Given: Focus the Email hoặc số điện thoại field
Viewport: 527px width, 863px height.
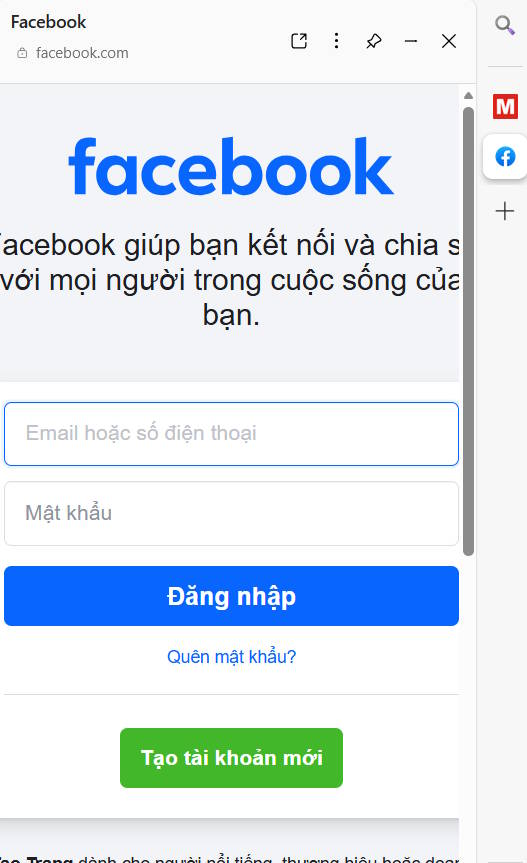Looking at the screenshot, I should (231, 434).
